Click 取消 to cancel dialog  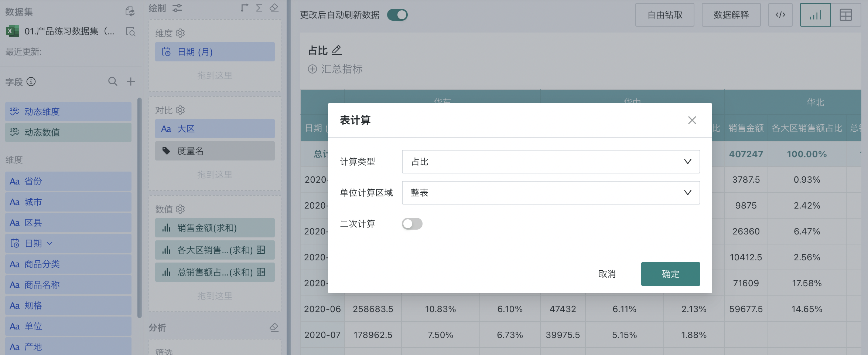(x=607, y=274)
